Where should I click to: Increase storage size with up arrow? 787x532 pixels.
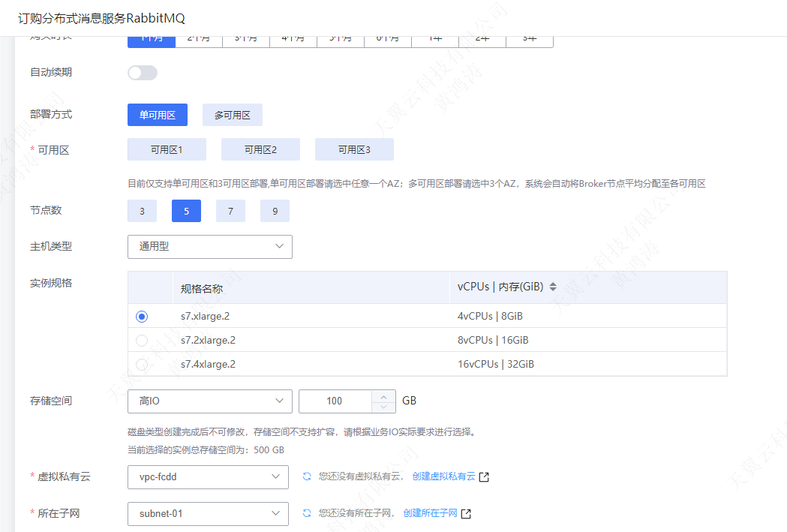click(x=383, y=396)
